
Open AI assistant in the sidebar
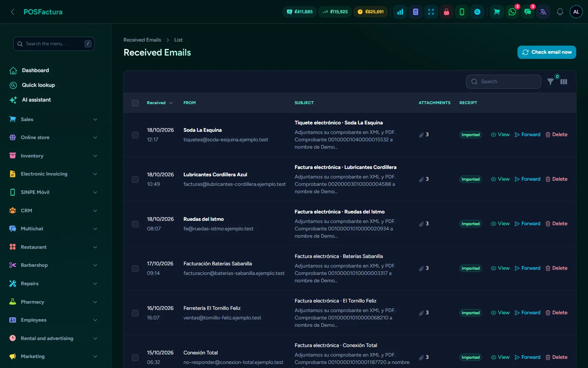[36, 100]
